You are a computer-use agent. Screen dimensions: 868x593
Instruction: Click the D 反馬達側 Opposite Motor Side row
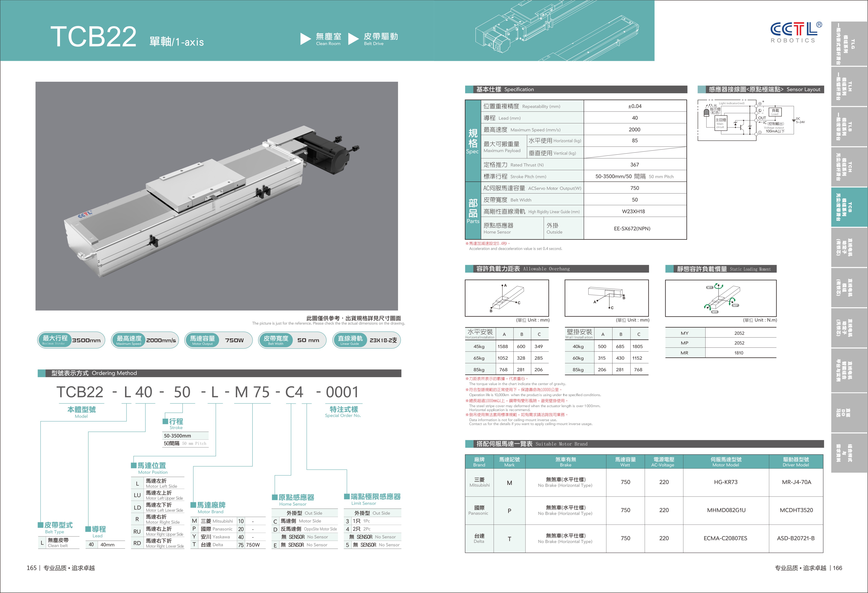[305, 529]
